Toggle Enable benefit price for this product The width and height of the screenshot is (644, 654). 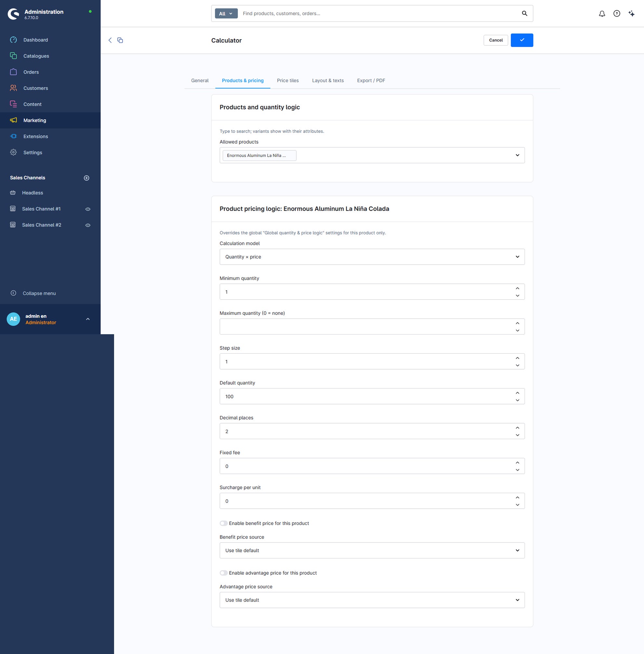pyautogui.click(x=223, y=523)
